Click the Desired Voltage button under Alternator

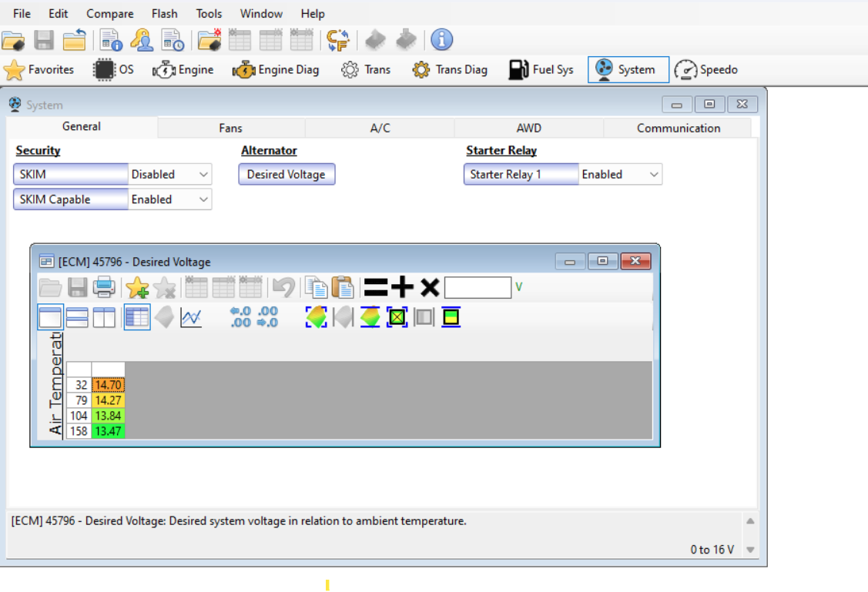coord(286,175)
